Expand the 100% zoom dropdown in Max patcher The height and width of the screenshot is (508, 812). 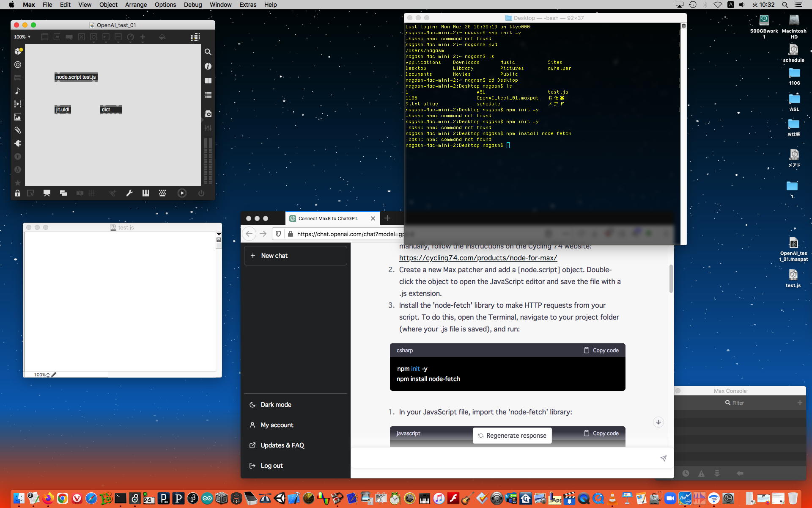(22, 37)
